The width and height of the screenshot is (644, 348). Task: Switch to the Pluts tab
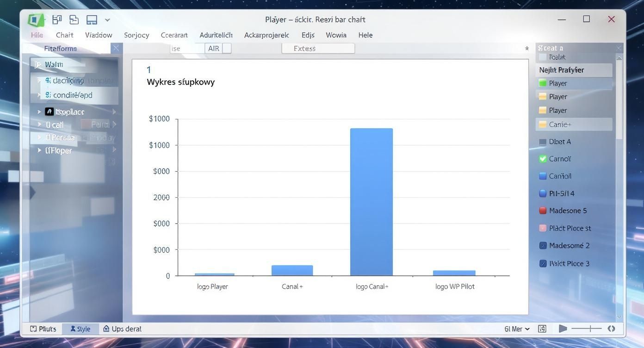[43, 329]
